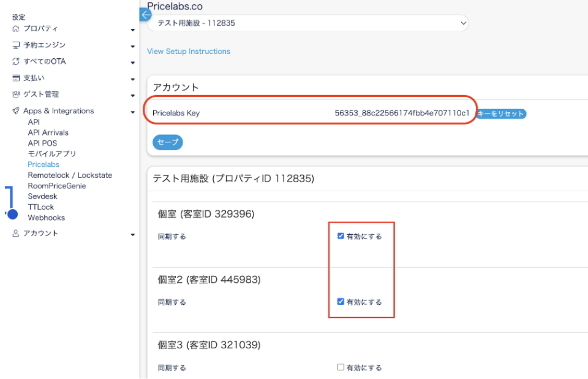Click the house icon beside プロパティ
The width and height of the screenshot is (588, 379).
[16, 29]
